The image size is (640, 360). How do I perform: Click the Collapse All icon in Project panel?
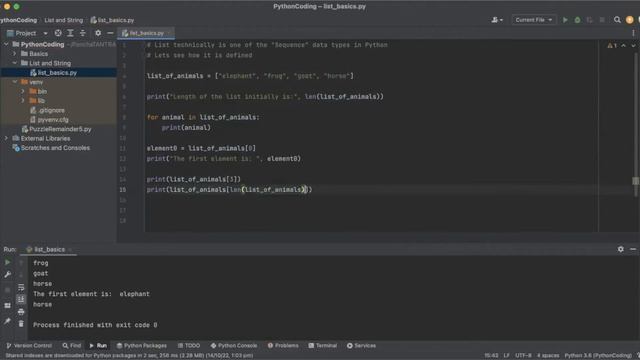(x=83, y=33)
